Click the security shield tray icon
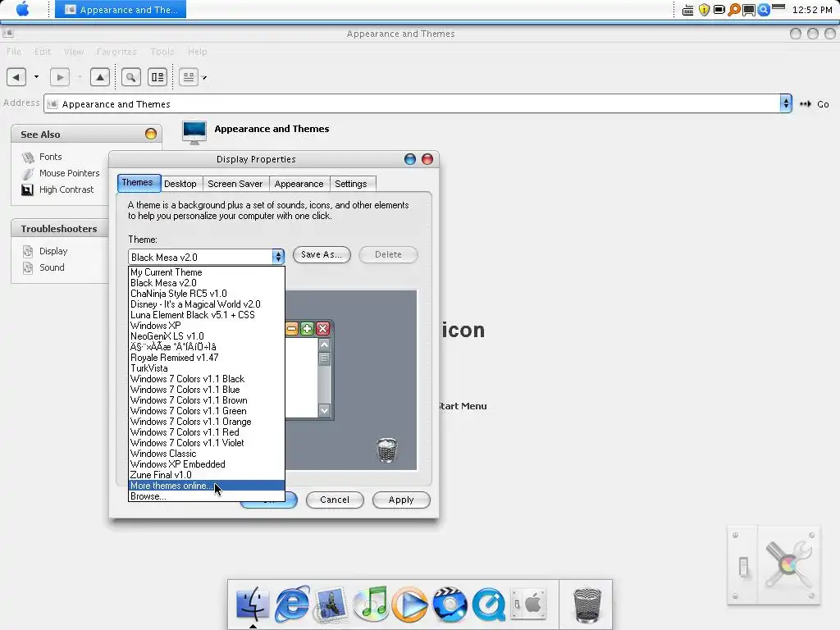840x630 pixels. [704, 10]
